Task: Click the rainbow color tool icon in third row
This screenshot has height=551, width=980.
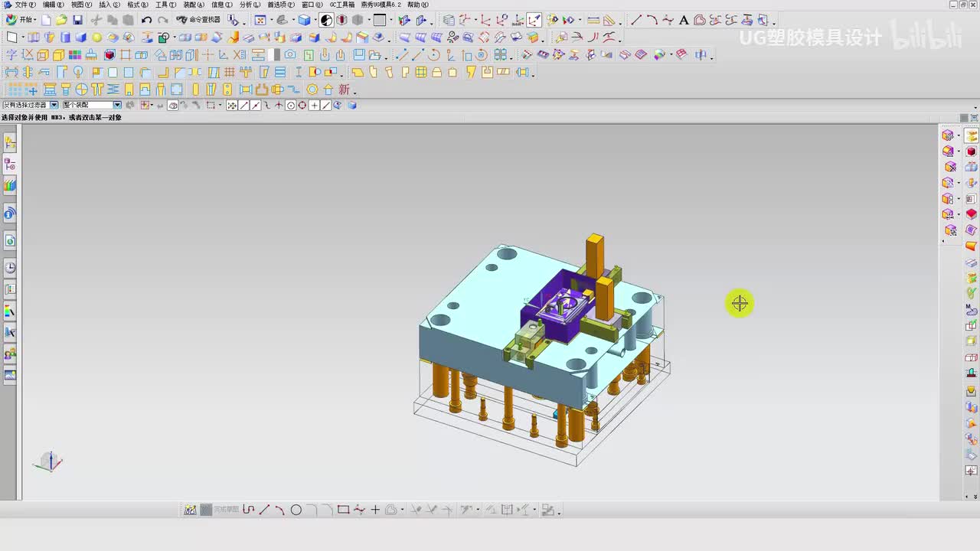Action: click(660, 55)
